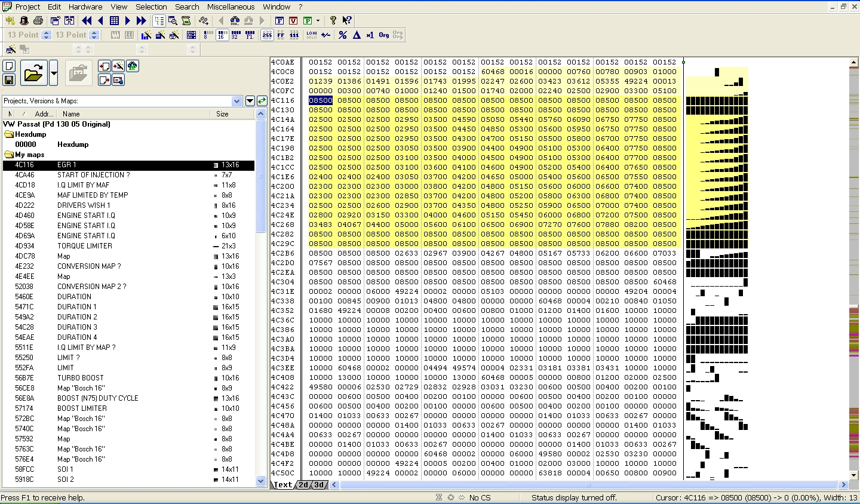Select the TURBO BOOST map entry
The image size is (860, 504).
[x=81, y=378]
